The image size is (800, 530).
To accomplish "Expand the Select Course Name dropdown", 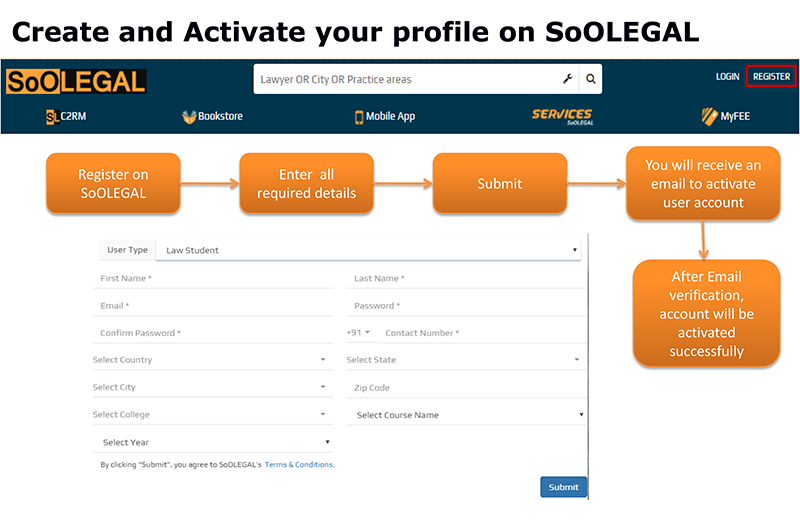I will click(469, 415).
